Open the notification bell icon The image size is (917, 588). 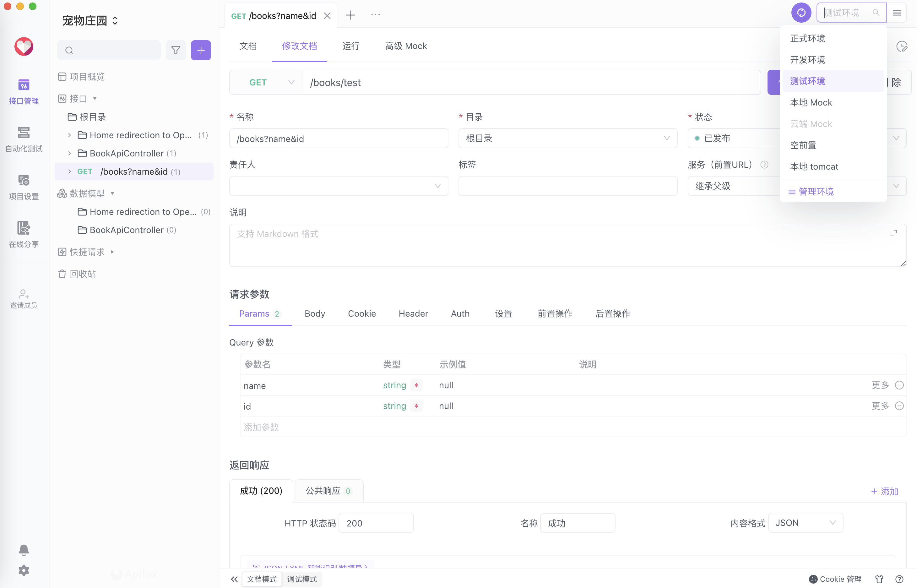pyautogui.click(x=24, y=550)
